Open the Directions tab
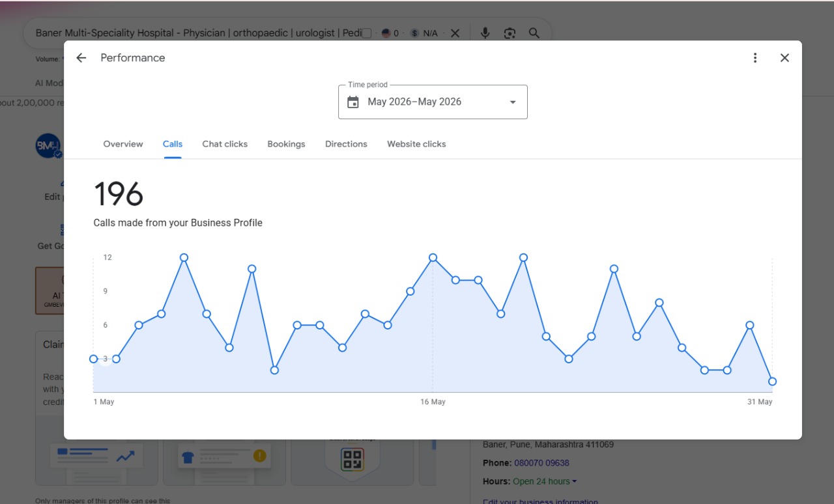 tap(346, 144)
